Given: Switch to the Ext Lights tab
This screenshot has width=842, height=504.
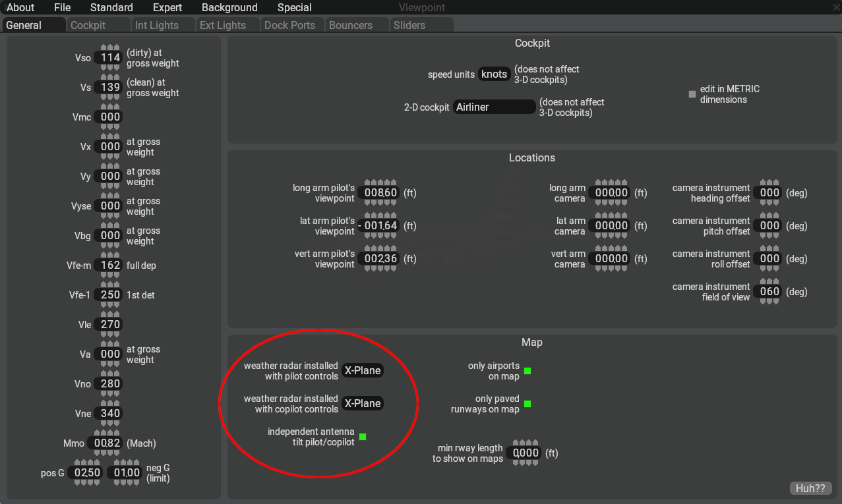Looking at the screenshot, I should pyautogui.click(x=223, y=25).
